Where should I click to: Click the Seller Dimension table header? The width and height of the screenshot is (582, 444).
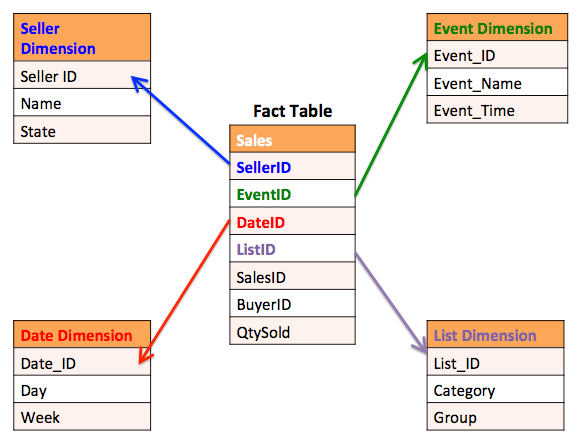tap(82, 37)
